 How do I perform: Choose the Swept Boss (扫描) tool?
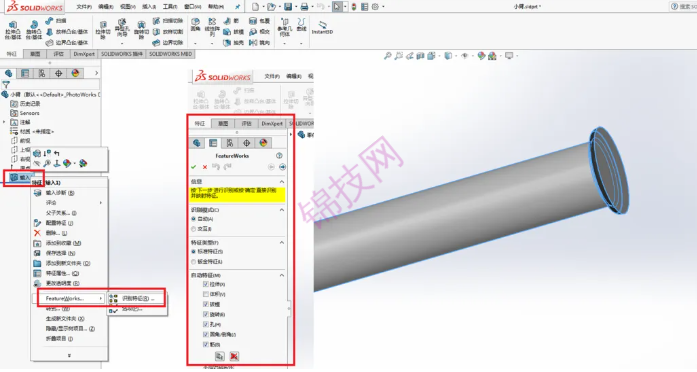click(56, 20)
